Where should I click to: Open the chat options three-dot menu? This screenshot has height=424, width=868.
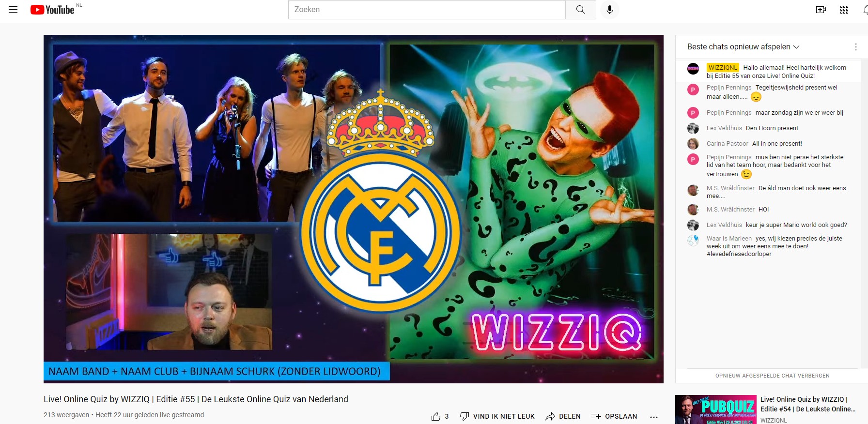tap(856, 47)
